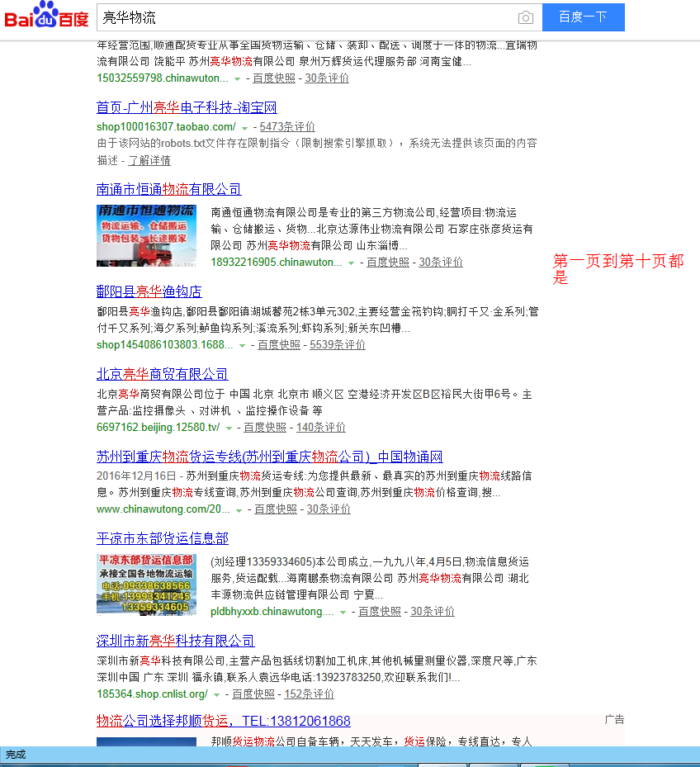Screen dimensions: 700x767
Task: Expand dropdown arrow beside 18932216905.chinawuton
Action: (351, 263)
